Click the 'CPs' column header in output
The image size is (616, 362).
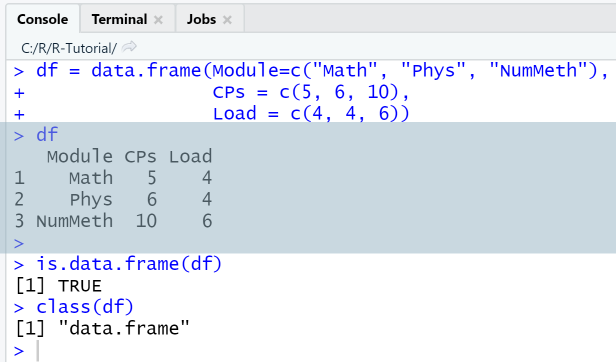pos(140,156)
